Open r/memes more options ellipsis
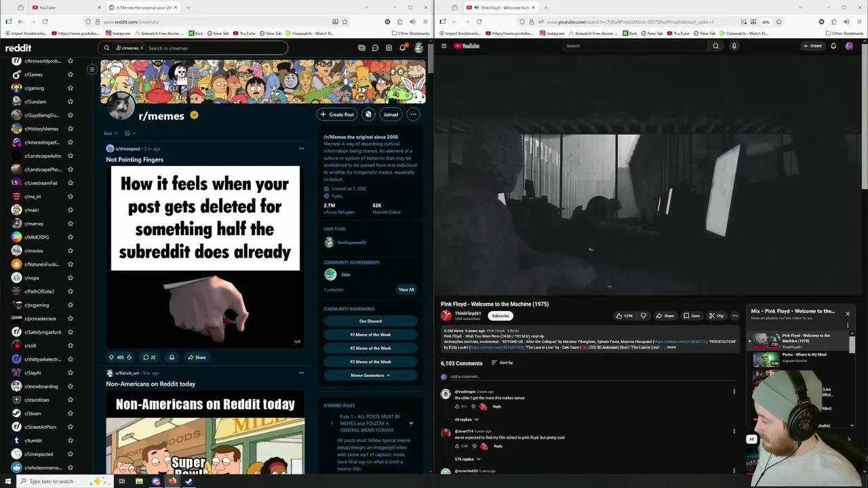This screenshot has height=488, width=868. (413, 115)
